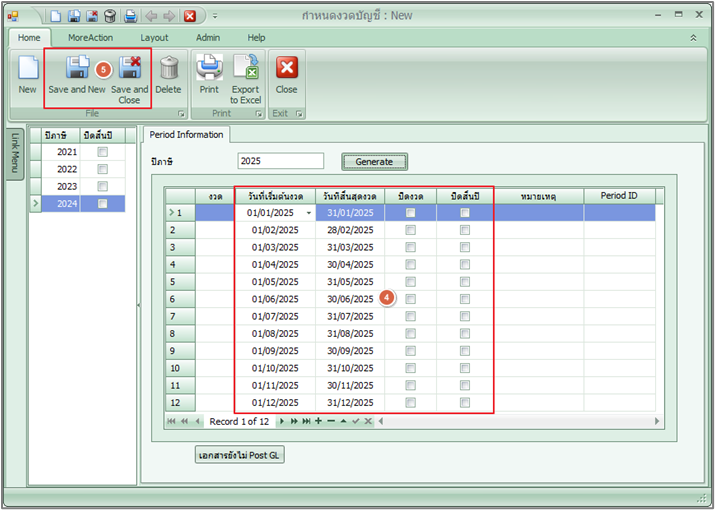Check the year-end box for period 12

tap(465, 403)
